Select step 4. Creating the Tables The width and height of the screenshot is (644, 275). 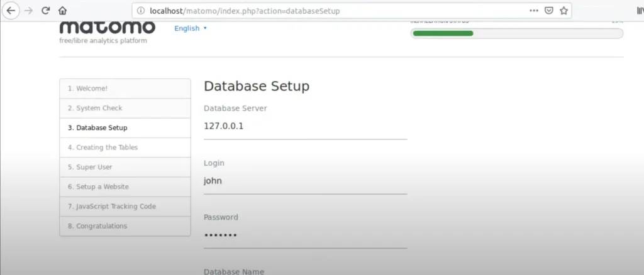click(x=125, y=148)
